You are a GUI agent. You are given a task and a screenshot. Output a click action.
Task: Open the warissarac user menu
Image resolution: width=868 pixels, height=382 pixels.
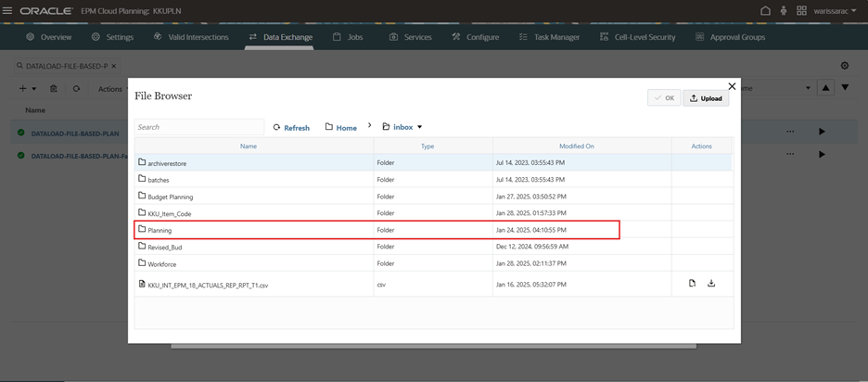click(835, 11)
